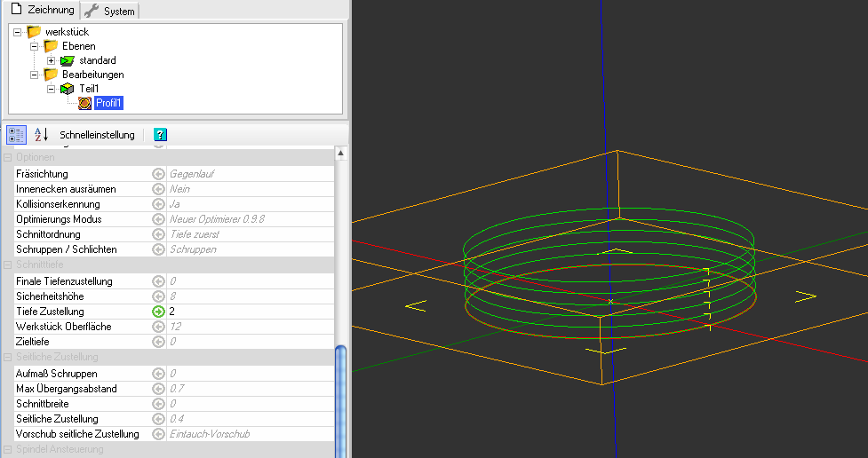
Task: Click the green standard layer icon
Action: (x=67, y=60)
